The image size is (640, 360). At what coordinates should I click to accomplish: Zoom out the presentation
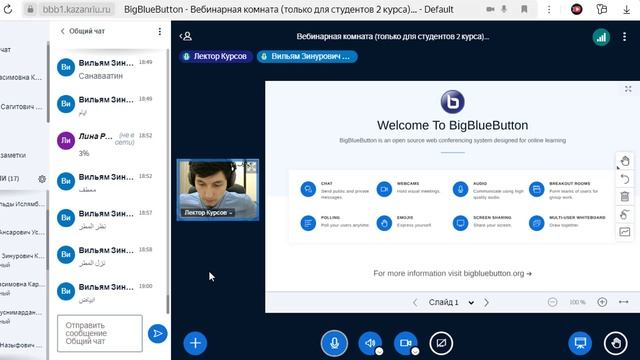tap(552, 302)
